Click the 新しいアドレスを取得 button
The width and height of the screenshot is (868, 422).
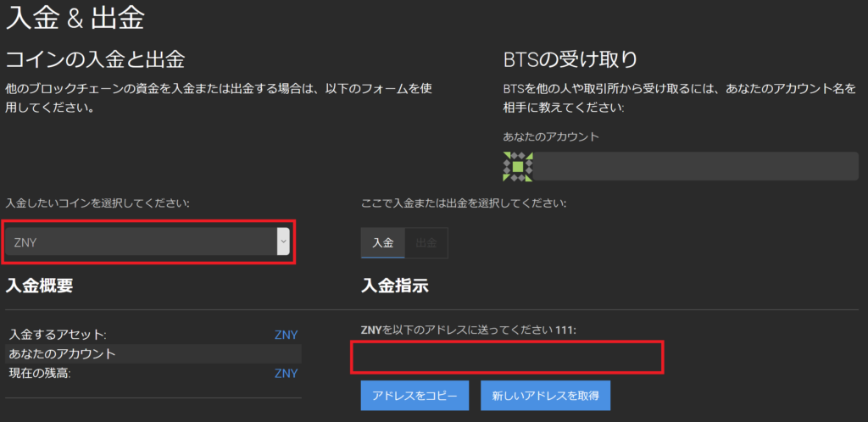tap(545, 396)
